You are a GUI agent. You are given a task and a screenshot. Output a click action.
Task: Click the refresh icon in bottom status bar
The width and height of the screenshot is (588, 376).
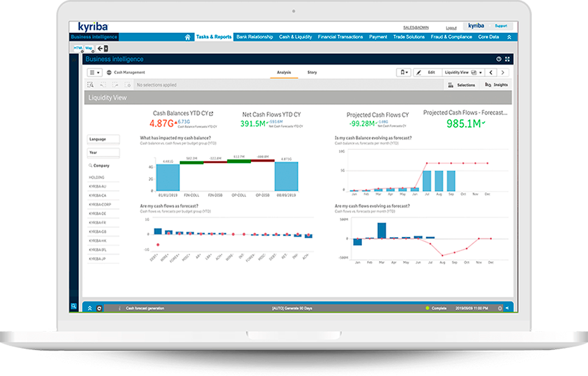[99, 308]
